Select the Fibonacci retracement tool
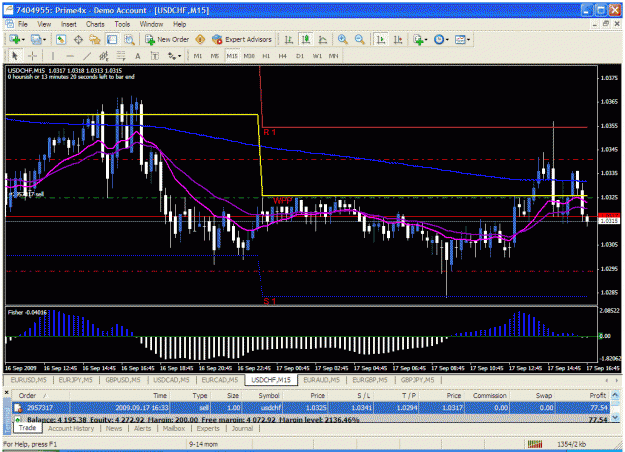625x452 pixels. point(121,56)
